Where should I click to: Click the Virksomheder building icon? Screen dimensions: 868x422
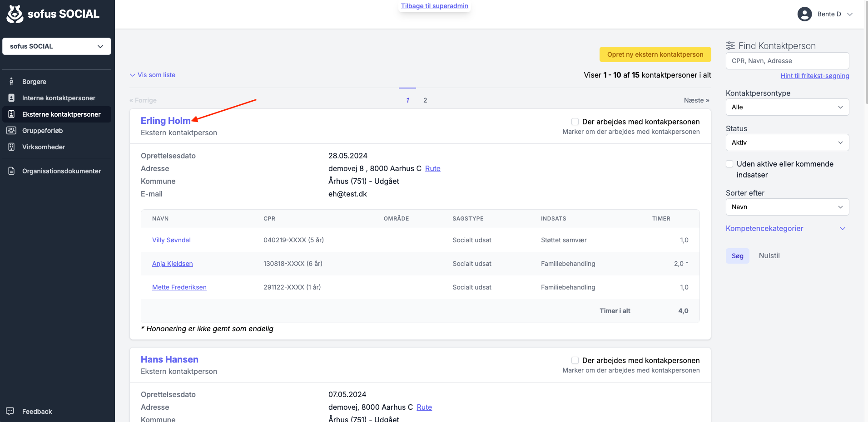coord(11,147)
